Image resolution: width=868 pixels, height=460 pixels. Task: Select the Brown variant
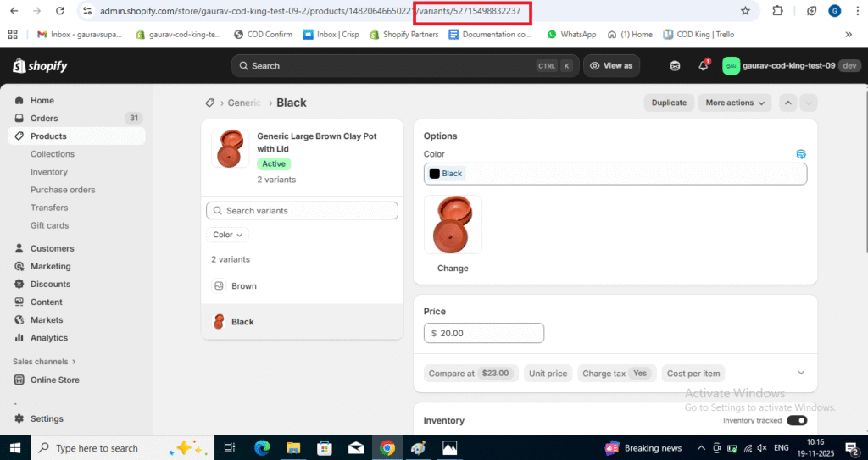click(244, 286)
